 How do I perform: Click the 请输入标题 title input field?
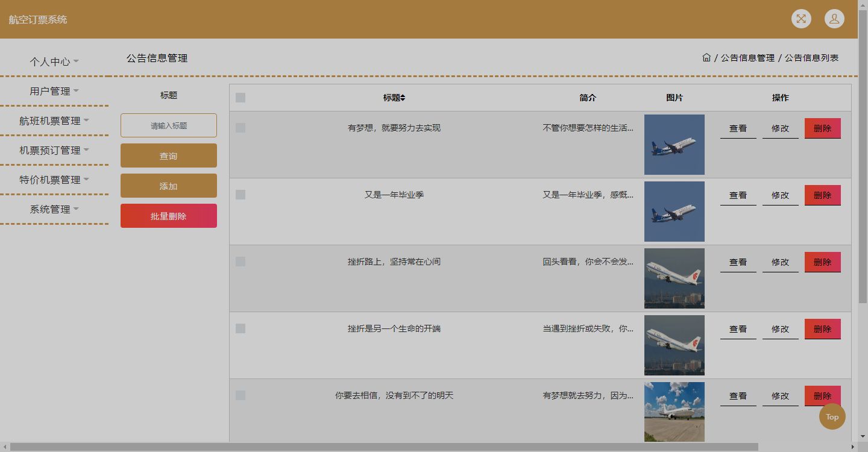[x=168, y=125]
